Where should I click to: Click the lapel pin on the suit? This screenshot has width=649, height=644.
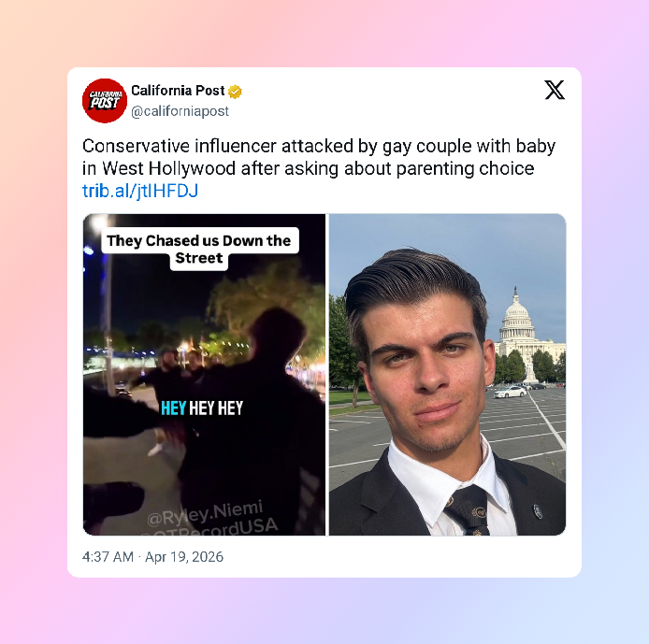click(x=537, y=511)
